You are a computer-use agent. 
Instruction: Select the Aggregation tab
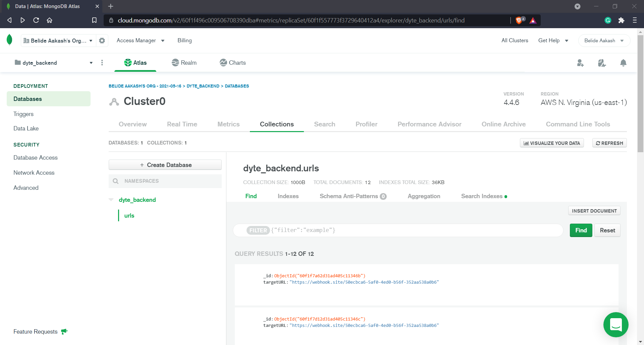(424, 196)
